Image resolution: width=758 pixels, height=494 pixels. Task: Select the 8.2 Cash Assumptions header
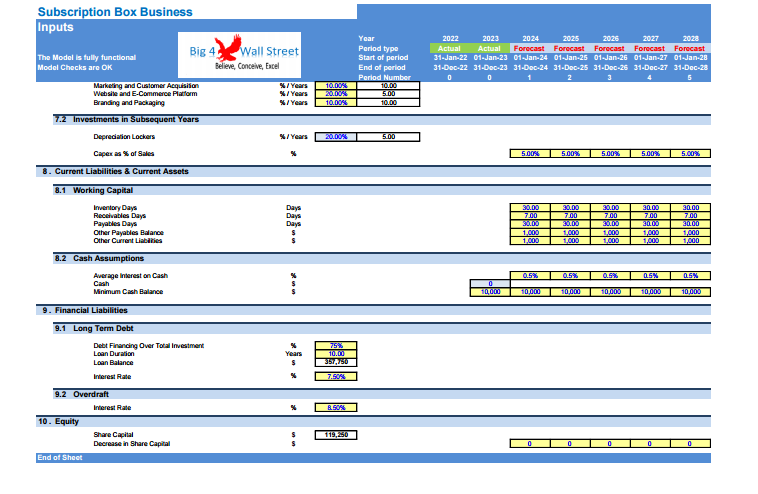point(382,259)
